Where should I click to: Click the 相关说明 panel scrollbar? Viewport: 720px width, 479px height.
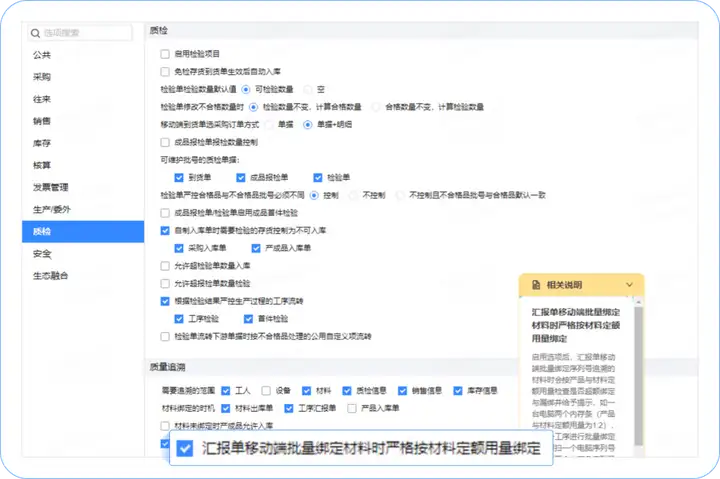pyautogui.click(x=638, y=376)
